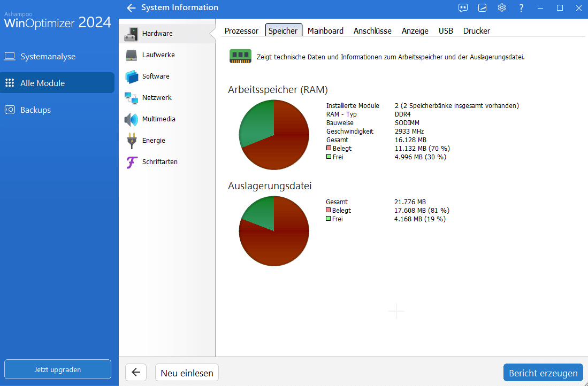Click the Netzwerk computers icon
The width and height of the screenshot is (588, 386).
131,98
